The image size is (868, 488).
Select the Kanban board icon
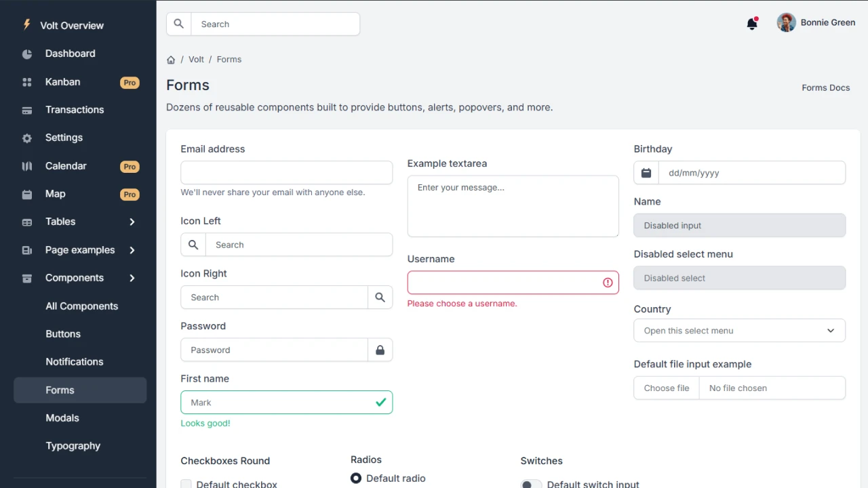click(26, 82)
